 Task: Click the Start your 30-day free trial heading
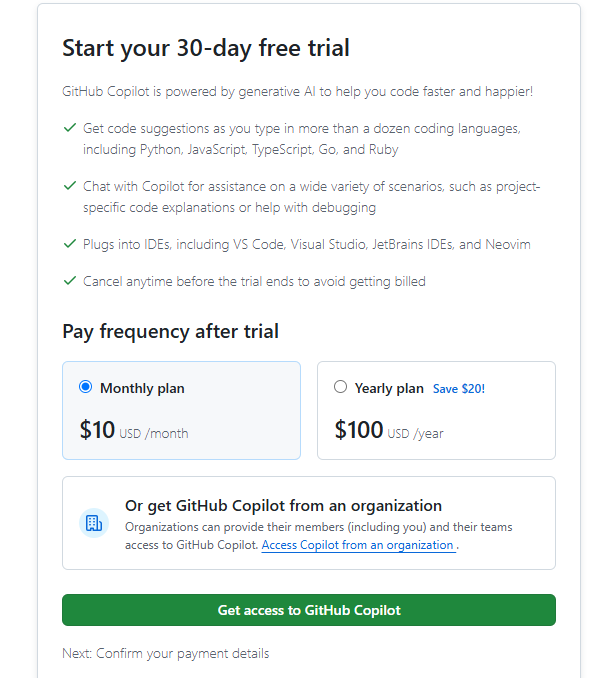coord(205,48)
